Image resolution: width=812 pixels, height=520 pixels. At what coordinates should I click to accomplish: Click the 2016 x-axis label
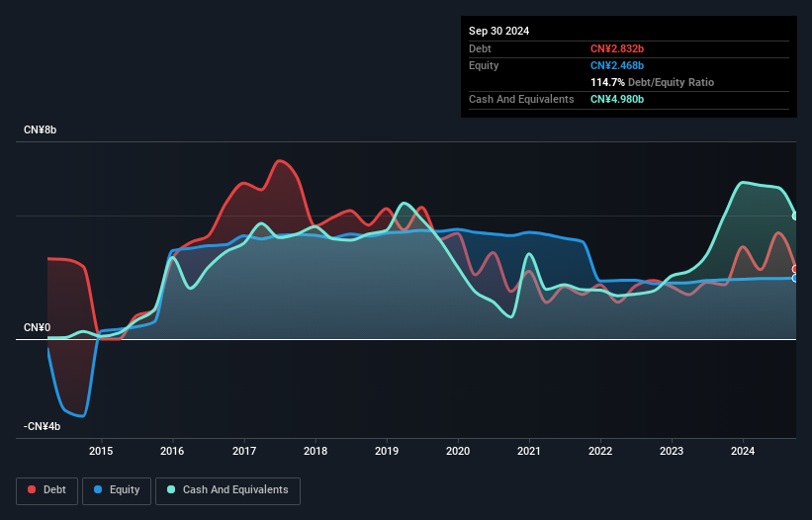(172, 451)
